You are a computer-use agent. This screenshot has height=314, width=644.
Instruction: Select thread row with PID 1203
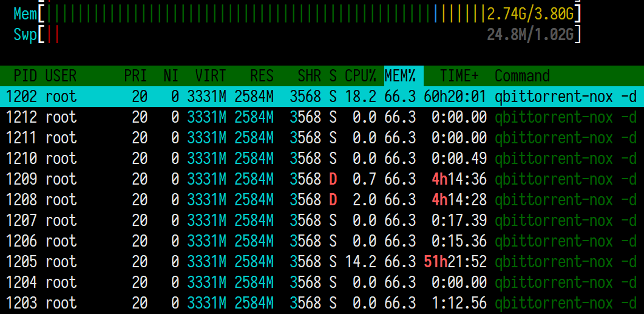[x=322, y=303]
